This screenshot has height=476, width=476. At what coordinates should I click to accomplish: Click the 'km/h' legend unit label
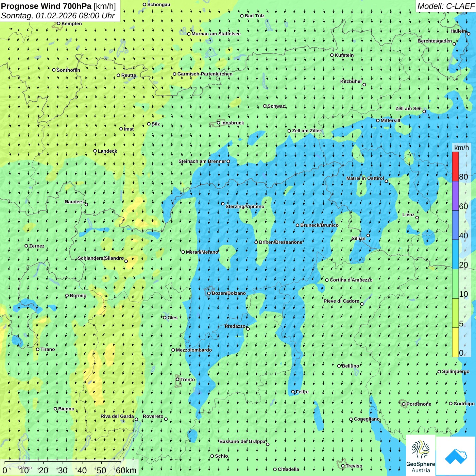point(461,148)
